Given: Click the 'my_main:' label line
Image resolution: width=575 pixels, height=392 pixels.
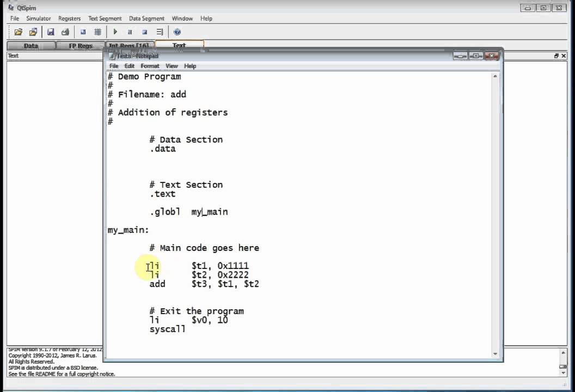Looking at the screenshot, I should [x=129, y=230].
